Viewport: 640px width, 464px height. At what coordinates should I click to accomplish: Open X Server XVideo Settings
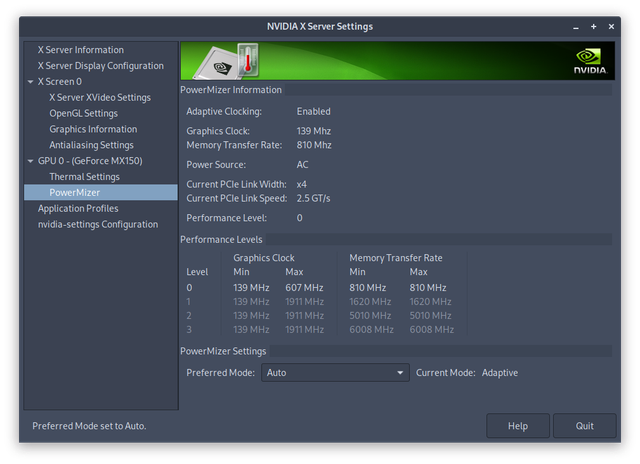[x=100, y=98]
